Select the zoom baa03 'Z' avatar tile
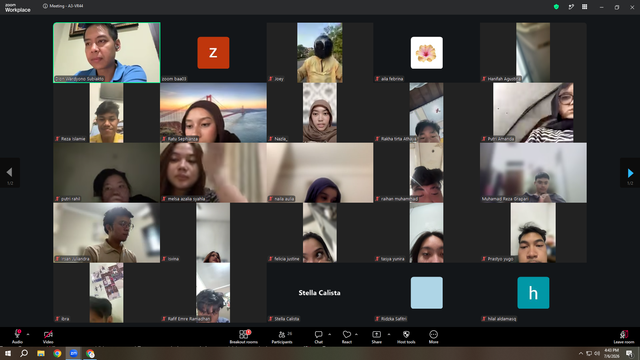 [213, 53]
